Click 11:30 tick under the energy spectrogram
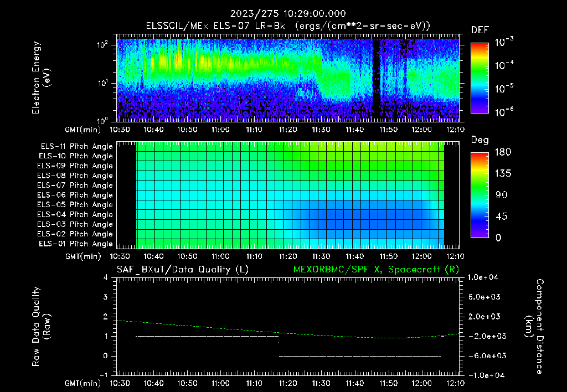 pyautogui.click(x=321, y=130)
